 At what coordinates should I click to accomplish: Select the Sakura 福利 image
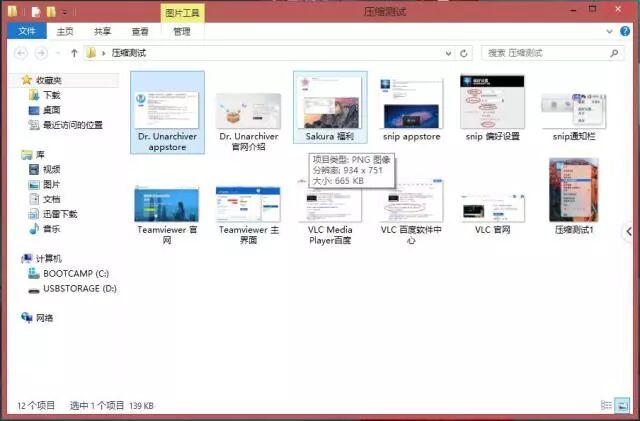pyautogui.click(x=330, y=107)
